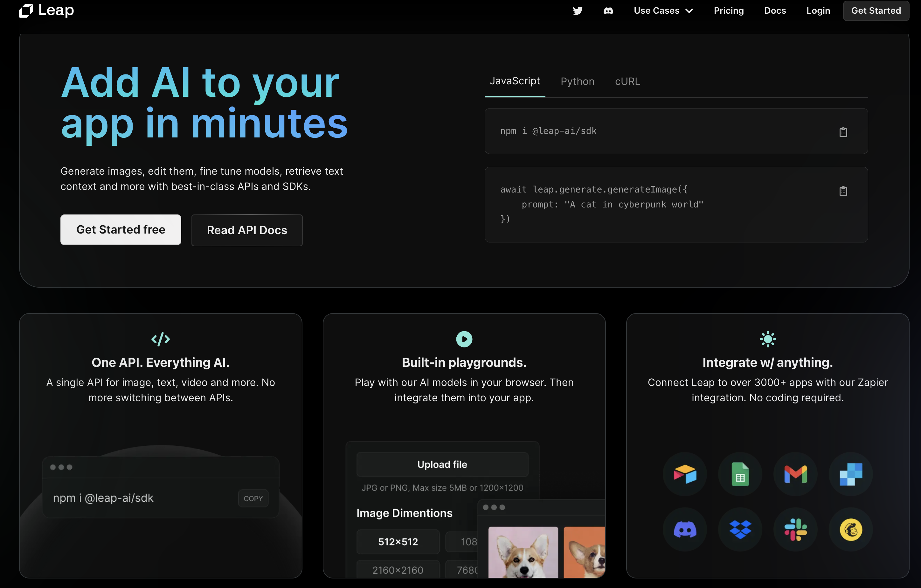Click the play button icon on Built-in playgrounds card
The width and height of the screenshot is (921, 588).
click(464, 338)
